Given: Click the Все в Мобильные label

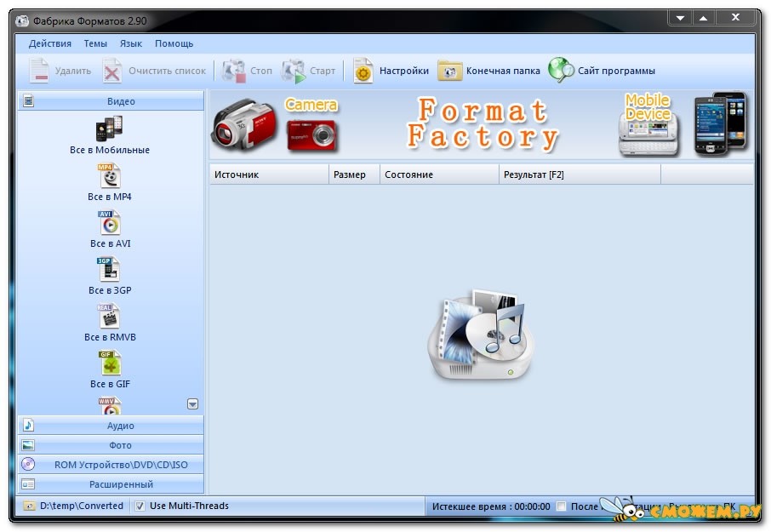Looking at the screenshot, I should pos(110,150).
